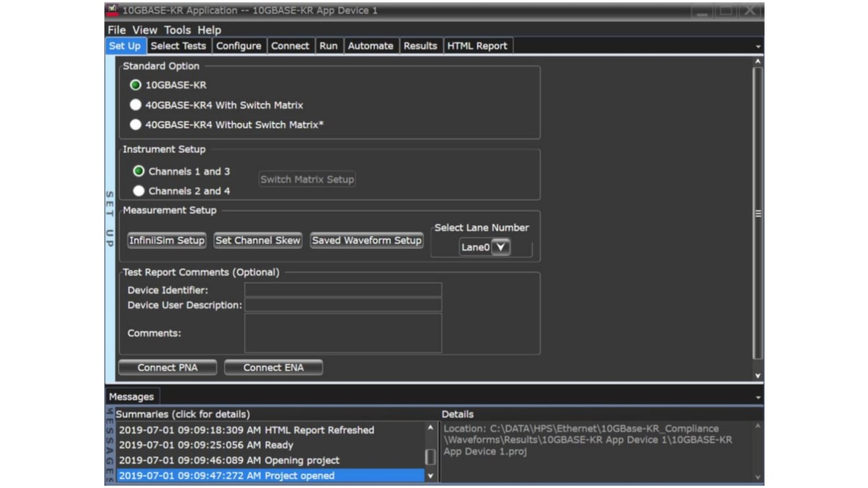Click the InfiniiSim Setup button
Screen dimensions: 868x488
tap(167, 240)
